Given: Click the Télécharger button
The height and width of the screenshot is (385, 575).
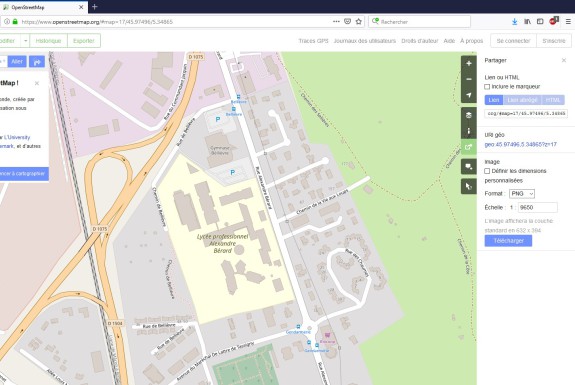Looking at the screenshot, I should tap(508, 241).
